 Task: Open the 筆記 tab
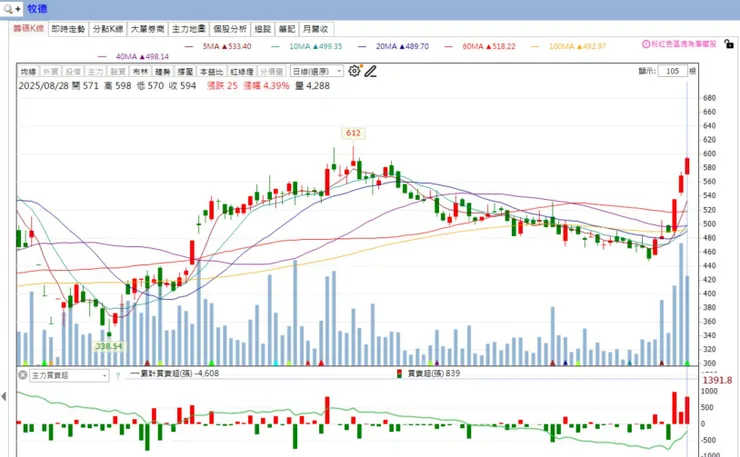(286, 29)
